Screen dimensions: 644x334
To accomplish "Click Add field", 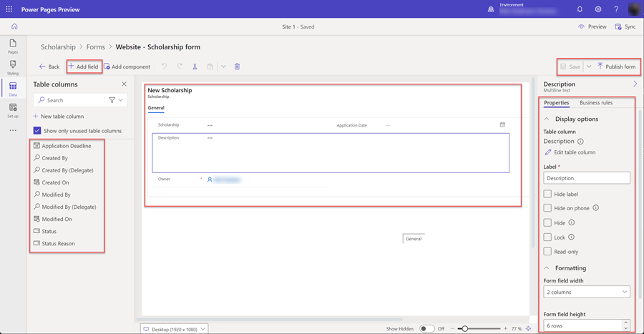I will pos(84,67).
